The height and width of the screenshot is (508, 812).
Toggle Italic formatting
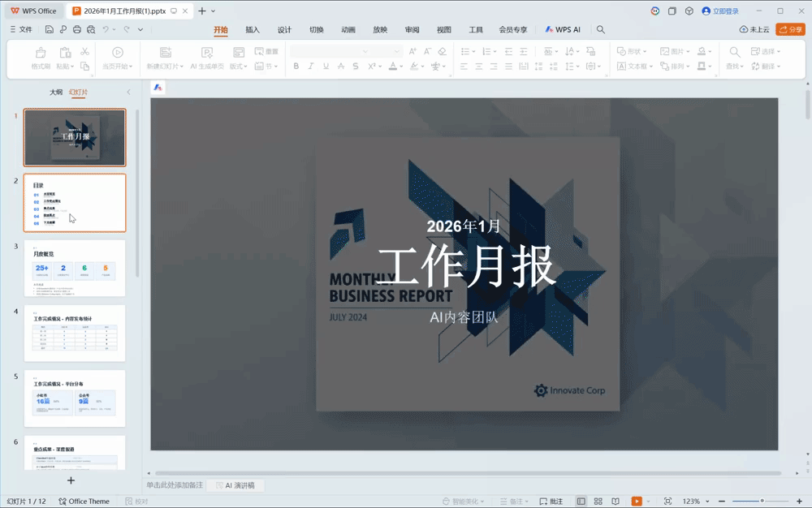tap(311, 67)
